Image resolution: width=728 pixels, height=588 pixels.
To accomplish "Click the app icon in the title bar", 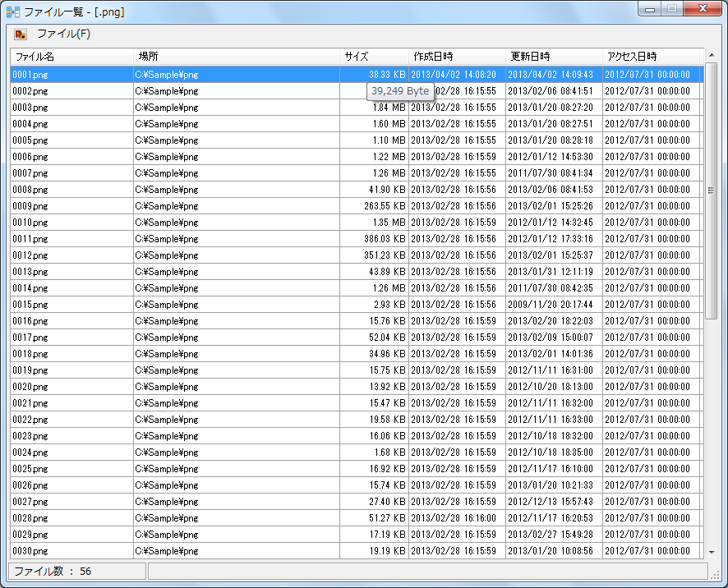I will tap(13, 12).
